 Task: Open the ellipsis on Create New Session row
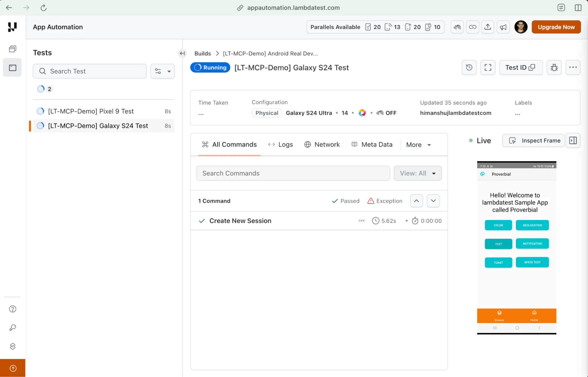point(362,221)
